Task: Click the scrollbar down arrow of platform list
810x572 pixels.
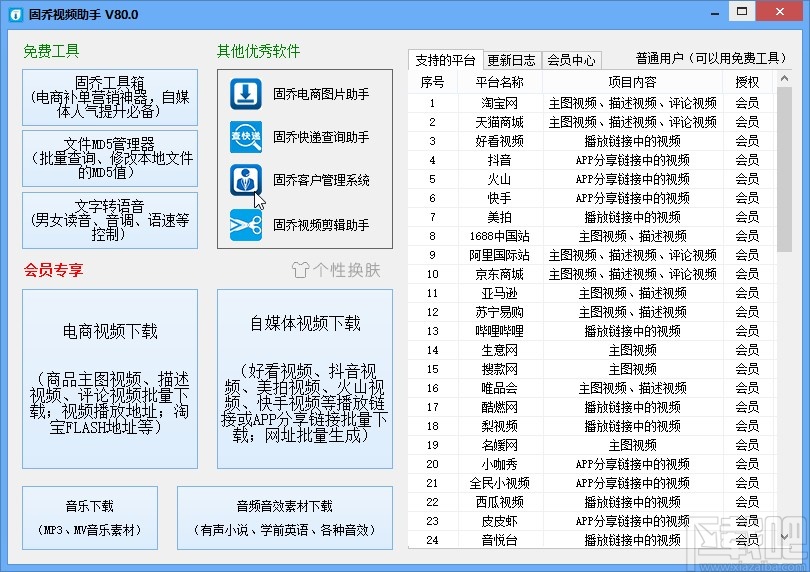Action: point(784,537)
